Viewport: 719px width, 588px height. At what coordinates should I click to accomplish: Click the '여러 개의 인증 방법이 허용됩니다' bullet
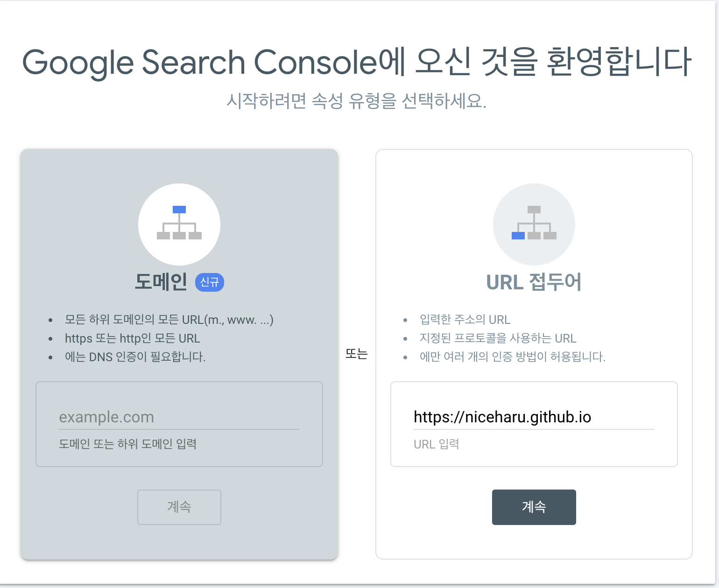pyautogui.click(x=512, y=357)
